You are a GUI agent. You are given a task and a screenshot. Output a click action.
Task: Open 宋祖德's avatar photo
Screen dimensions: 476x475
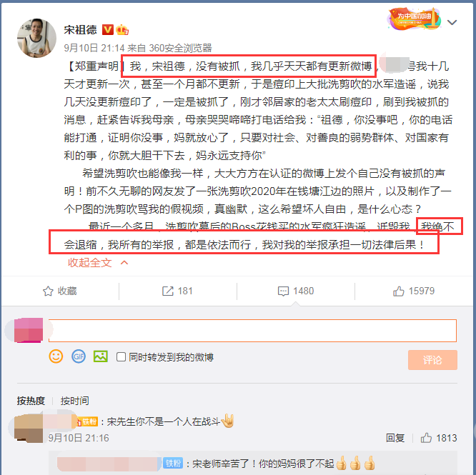36,38
